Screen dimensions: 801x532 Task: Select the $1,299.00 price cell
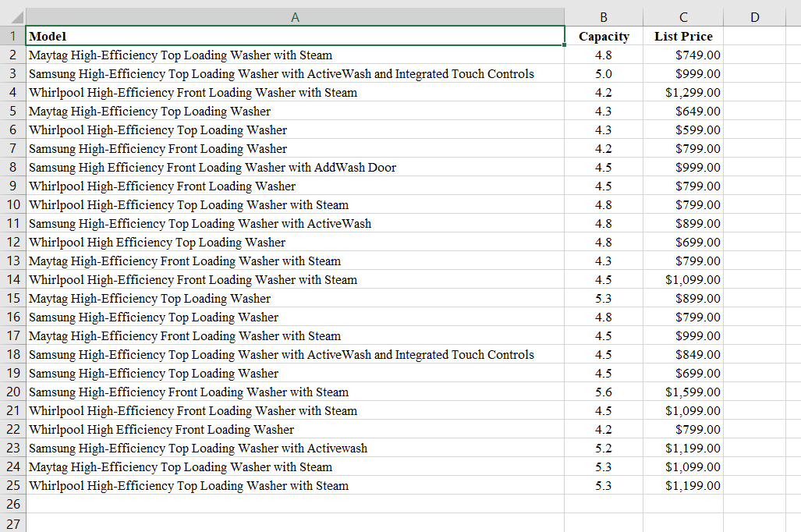pyautogui.click(x=683, y=92)
